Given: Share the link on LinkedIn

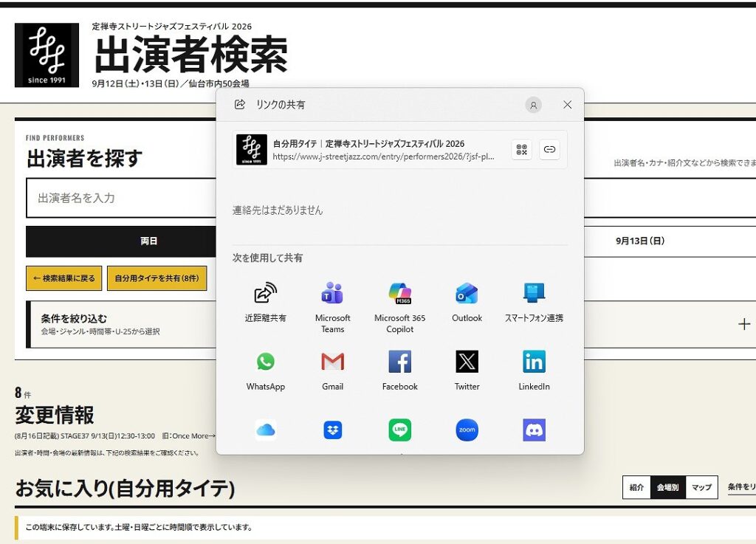Looking at the screenshot, I should click(x=534, y=362).
